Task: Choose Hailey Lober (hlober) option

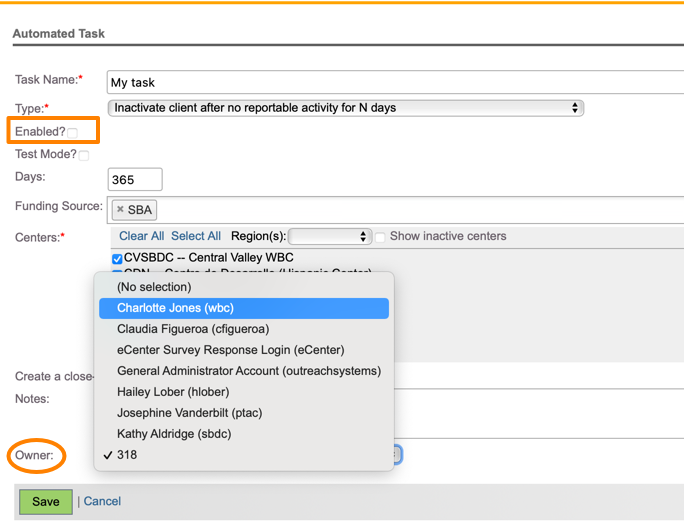Action: tap(172, 392)
